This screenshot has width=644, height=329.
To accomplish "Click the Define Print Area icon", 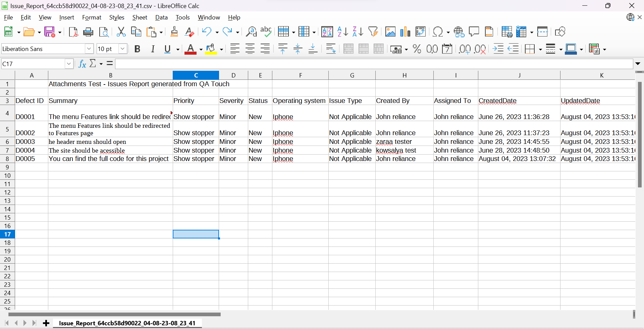I will point(506,32).
